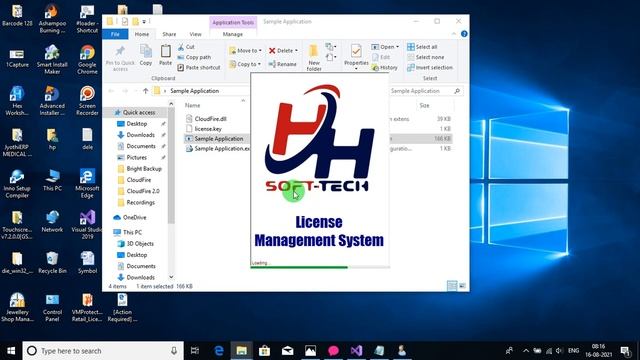
Task: Click the Windows taskbar search box
Action: 103,351
